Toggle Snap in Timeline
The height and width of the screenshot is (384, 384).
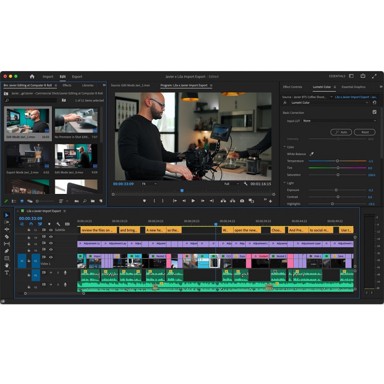click(31, 224)
